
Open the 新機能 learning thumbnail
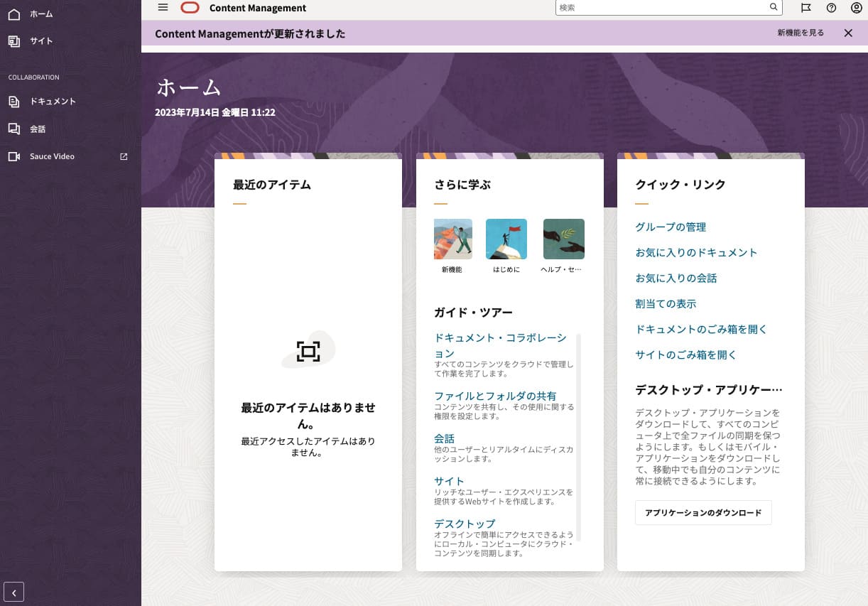click(x=452, y=239)
